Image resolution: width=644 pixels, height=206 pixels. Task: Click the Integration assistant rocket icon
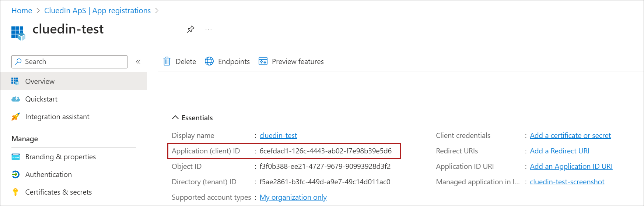click(15, 117)
